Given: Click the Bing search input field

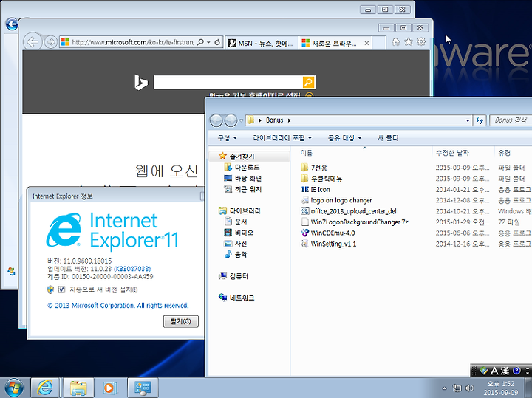Looking at the screenshot, I should (228, 82).
